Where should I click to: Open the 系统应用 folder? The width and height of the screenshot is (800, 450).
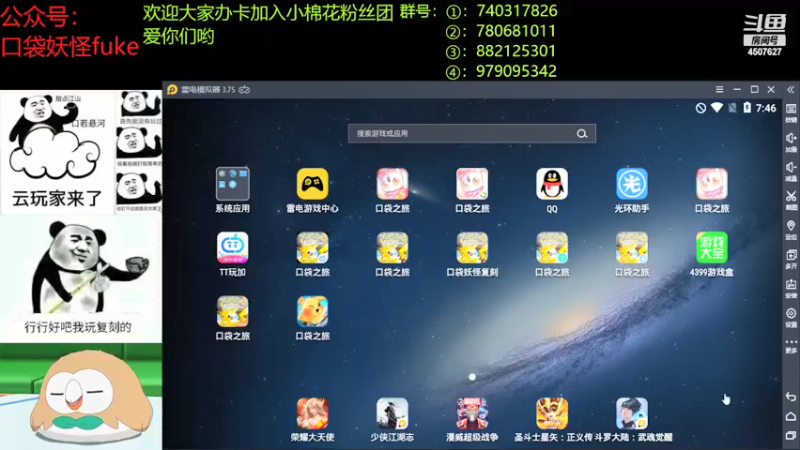click(x=233, y=184)
